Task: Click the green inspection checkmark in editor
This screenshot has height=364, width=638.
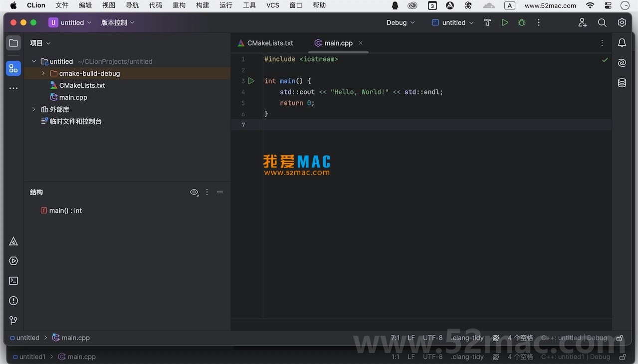Action: coord(605,60)
